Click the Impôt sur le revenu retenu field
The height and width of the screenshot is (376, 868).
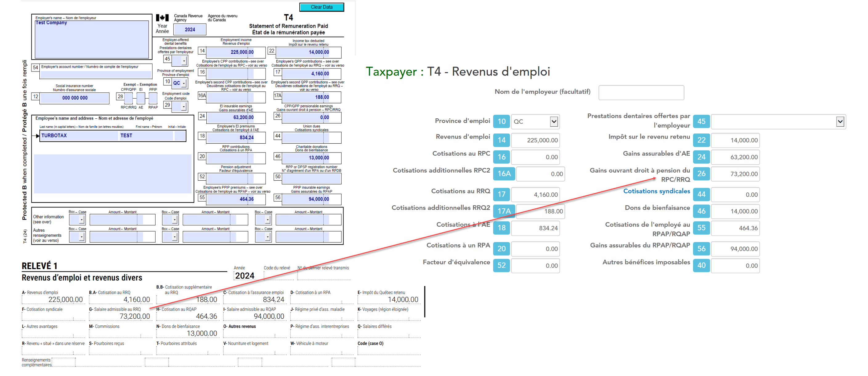coord(735,140)
